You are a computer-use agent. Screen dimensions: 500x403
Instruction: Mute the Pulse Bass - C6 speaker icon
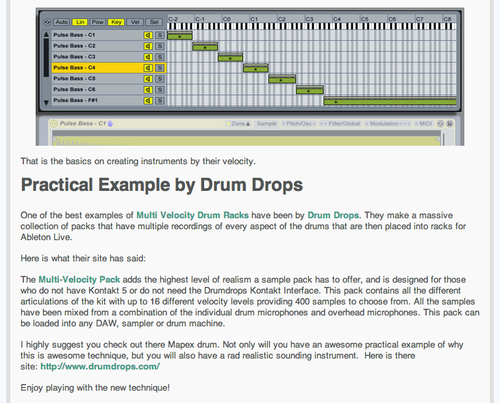coord(148,90)
